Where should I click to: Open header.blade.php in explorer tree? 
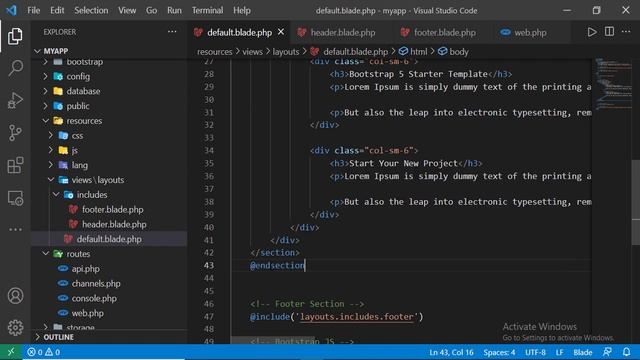pyautogui.click(x=114, y=224)
